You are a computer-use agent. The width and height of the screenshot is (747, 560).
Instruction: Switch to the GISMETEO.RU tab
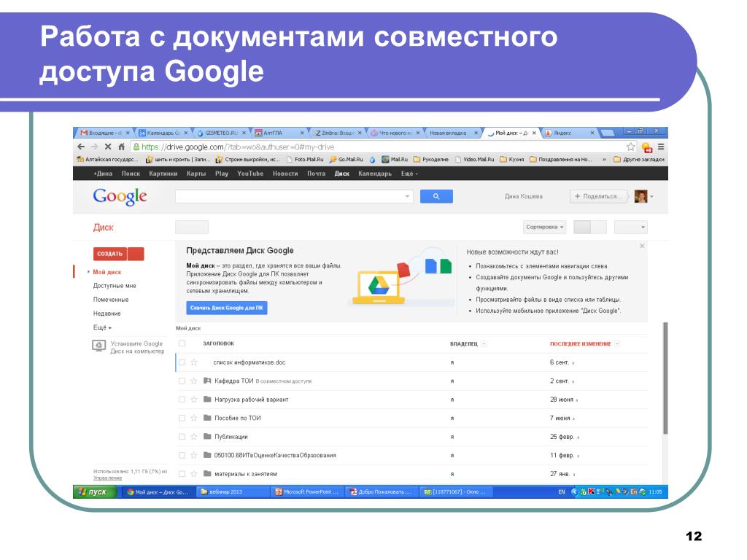[x=222, y=133]
